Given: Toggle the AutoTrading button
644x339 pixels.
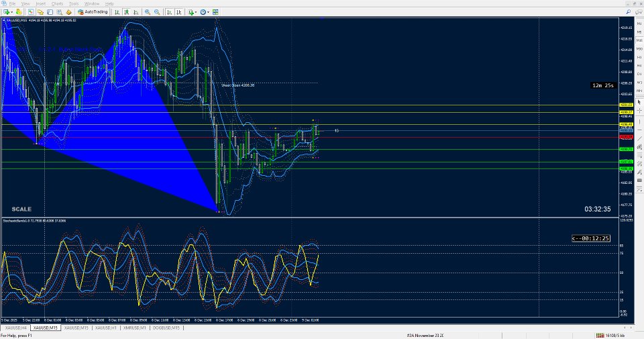Looking at the screenshot, I should pyautogui.click(x=93, y=12).
